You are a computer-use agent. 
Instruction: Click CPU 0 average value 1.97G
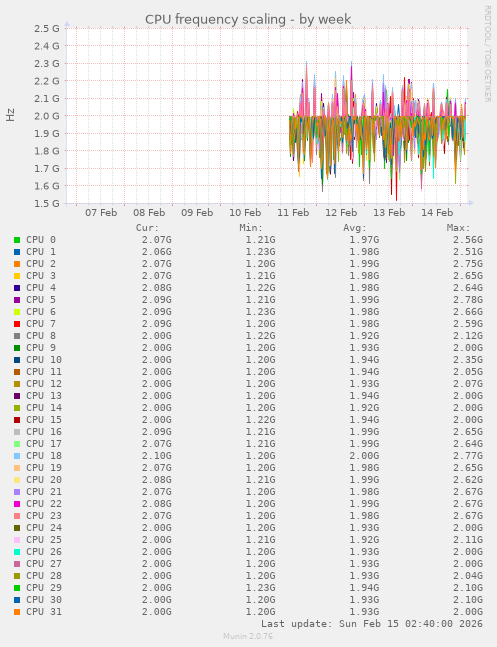(364, 240)
